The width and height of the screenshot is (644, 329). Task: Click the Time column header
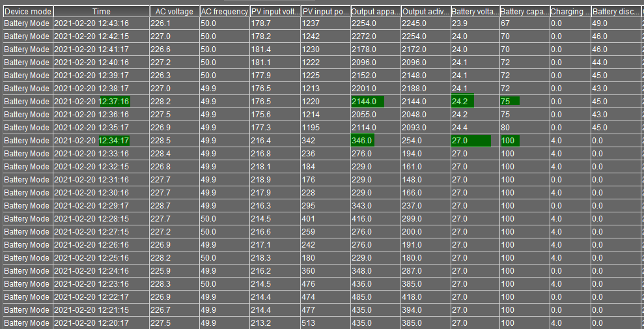point(101,12)
